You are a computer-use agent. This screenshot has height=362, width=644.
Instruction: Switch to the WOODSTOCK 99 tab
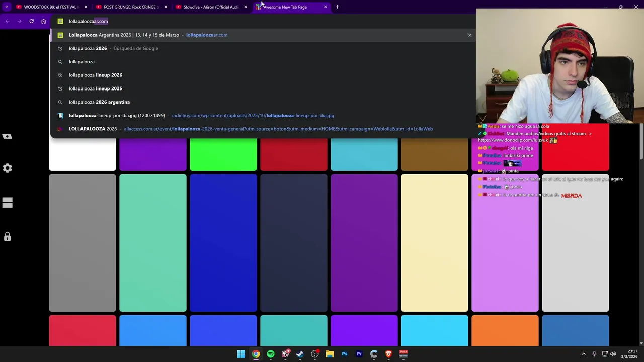[50, 7]
